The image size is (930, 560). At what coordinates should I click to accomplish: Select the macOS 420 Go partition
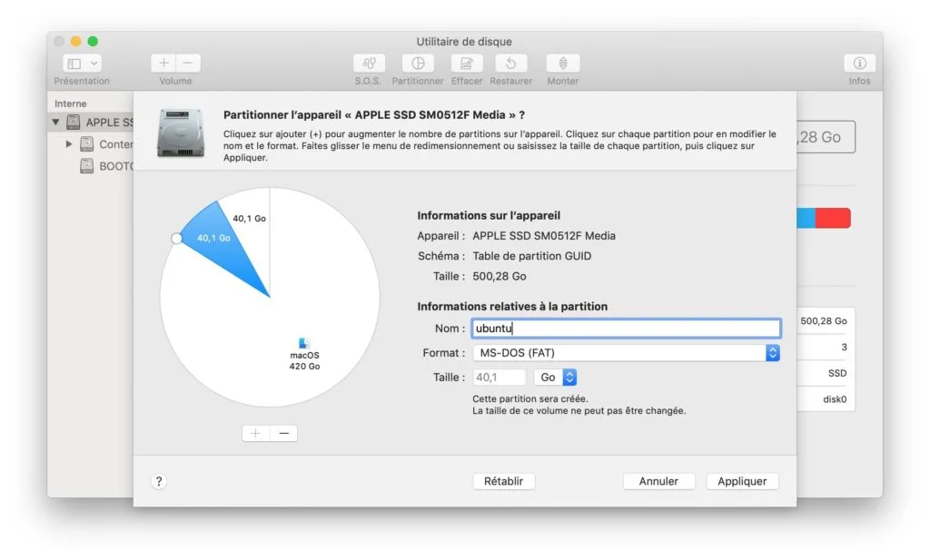pos(304,354)
